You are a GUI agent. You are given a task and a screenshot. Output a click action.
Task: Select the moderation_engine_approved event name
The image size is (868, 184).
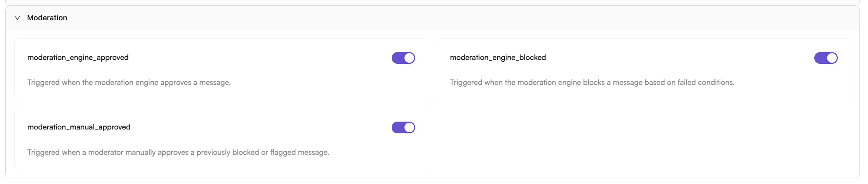coord(78,57)
